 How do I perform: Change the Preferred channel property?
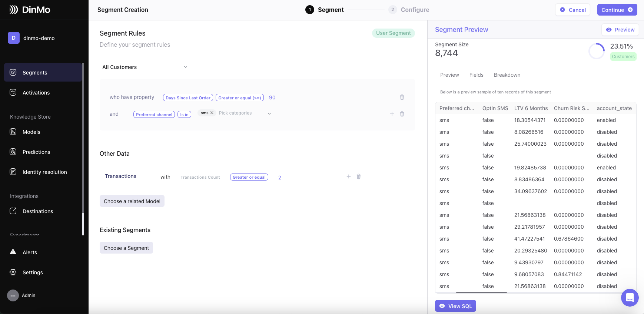coord(154,114)
